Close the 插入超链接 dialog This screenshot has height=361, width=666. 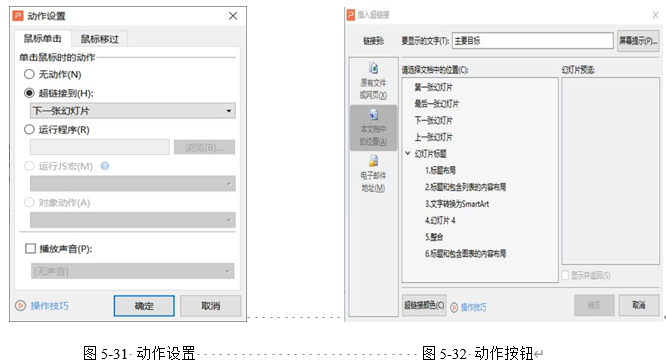[x=655, y=15]
